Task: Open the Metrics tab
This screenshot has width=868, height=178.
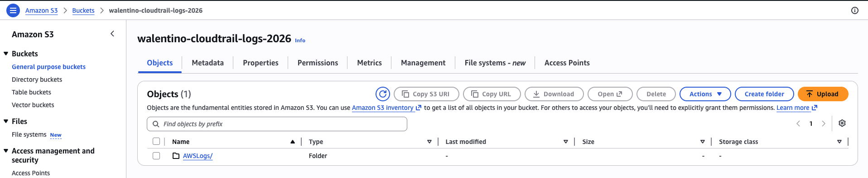Action: [369, 63]
